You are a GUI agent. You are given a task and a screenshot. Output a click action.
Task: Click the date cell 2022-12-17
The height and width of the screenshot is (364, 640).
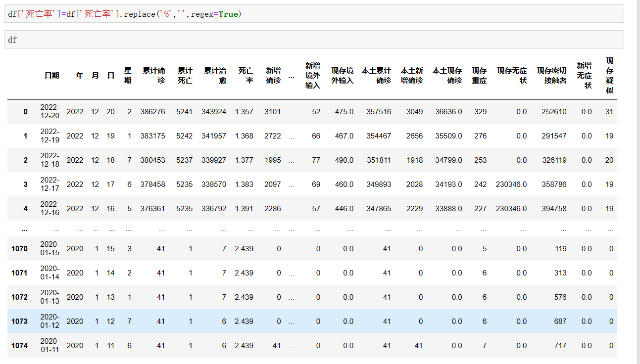point(50,184)
